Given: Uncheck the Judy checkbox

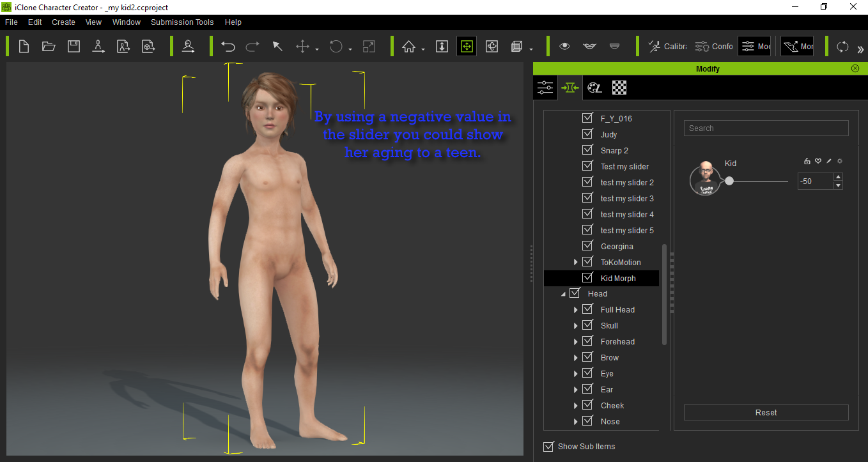Looking at the screenshot, I should [x=587, y=134].
